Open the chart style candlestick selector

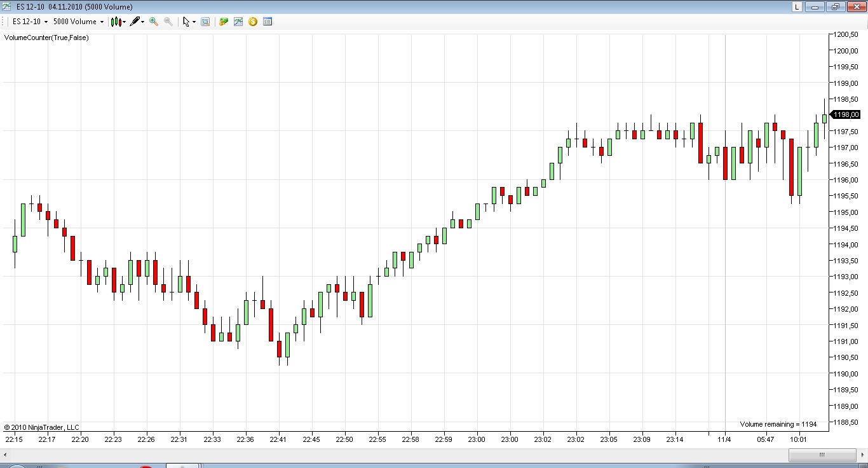coord(116,22)
